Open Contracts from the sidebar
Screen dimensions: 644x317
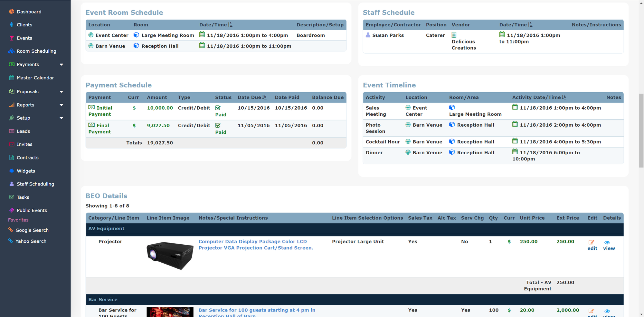click(x=27, y=158)
